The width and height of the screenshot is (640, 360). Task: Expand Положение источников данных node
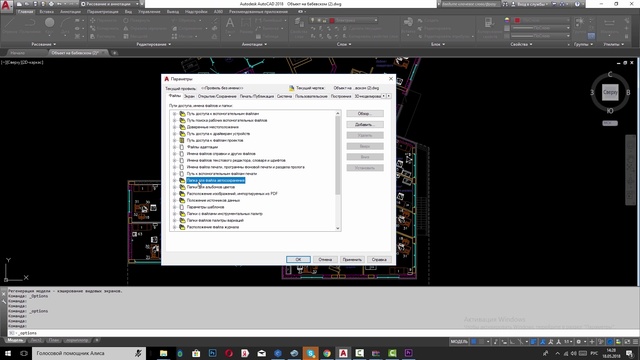[x=174, y=200]
